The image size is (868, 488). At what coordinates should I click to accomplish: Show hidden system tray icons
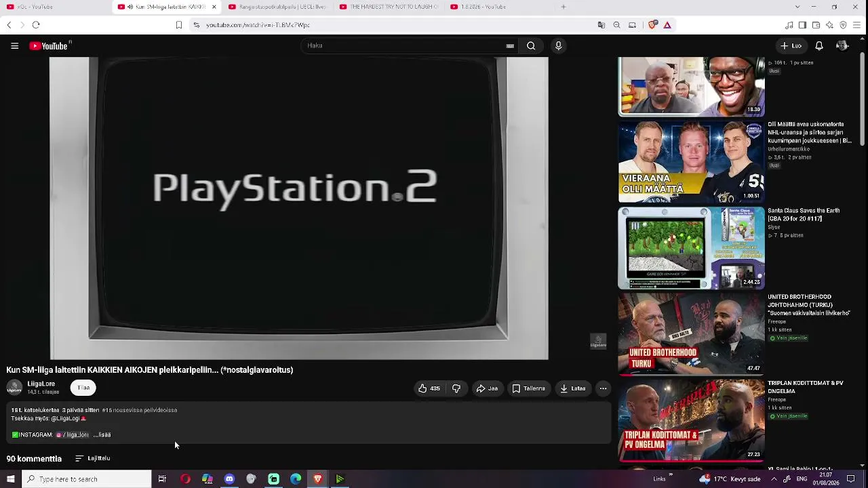(x=774, y=479)
